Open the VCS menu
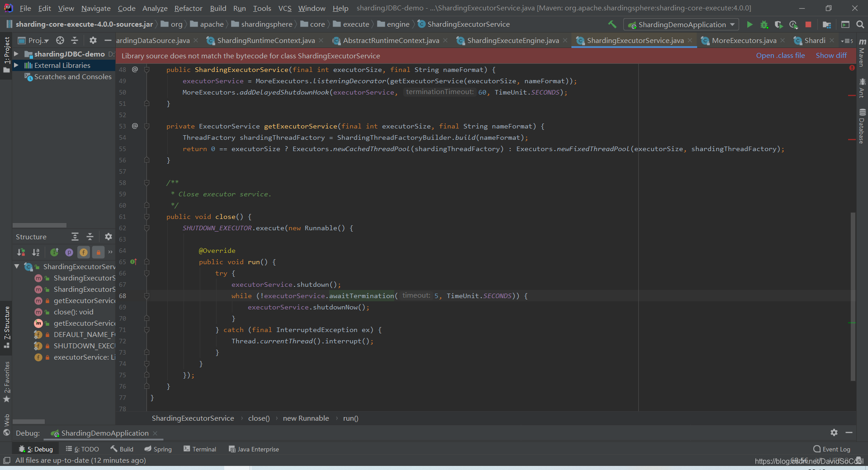 click(285, 8)
